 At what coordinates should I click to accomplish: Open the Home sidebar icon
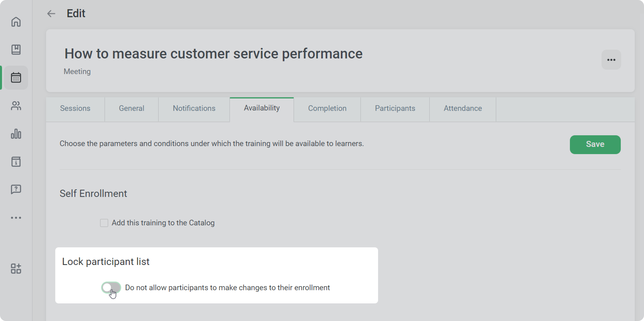point(16,22)
